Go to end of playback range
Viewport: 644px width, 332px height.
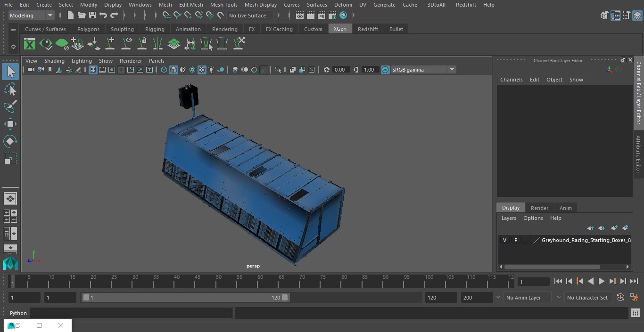click(634, 281)
